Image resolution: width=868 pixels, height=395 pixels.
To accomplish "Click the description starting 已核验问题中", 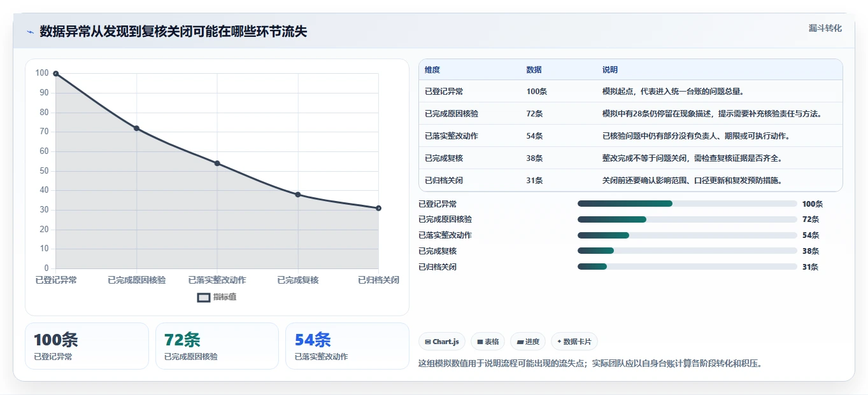I will tap(696, 136).
